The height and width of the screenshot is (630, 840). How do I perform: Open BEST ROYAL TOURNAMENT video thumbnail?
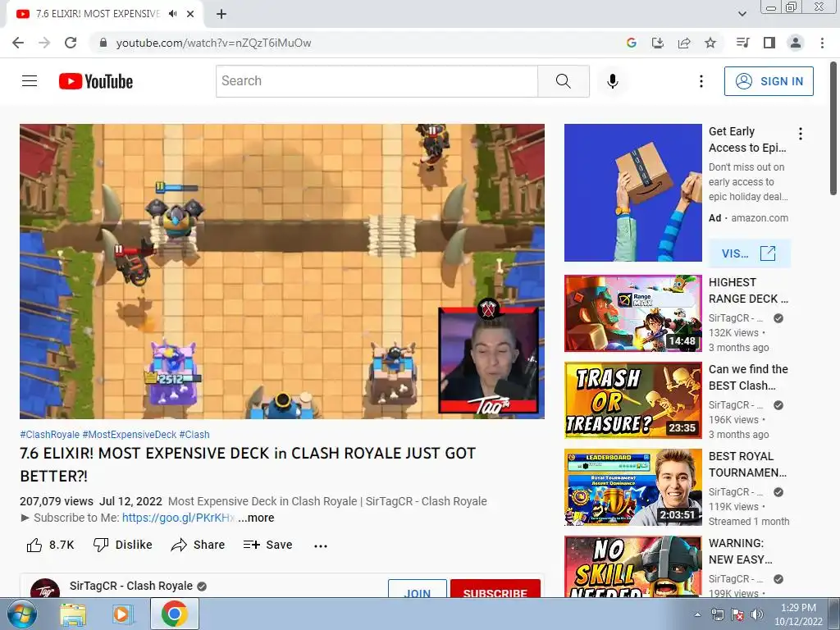(x=632, y=487)
